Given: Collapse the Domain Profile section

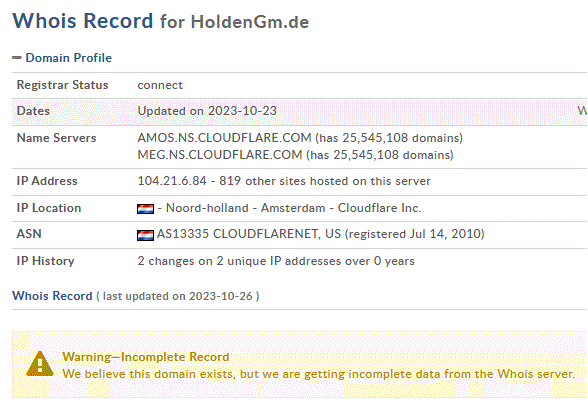Looking at the screenshot, I should (x=17, y=58).
